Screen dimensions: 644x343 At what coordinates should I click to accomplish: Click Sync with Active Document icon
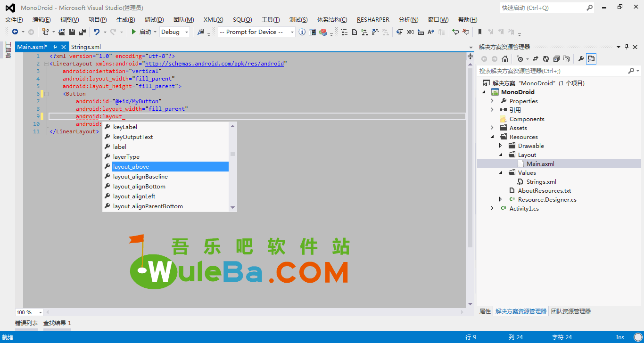(536, 59)
